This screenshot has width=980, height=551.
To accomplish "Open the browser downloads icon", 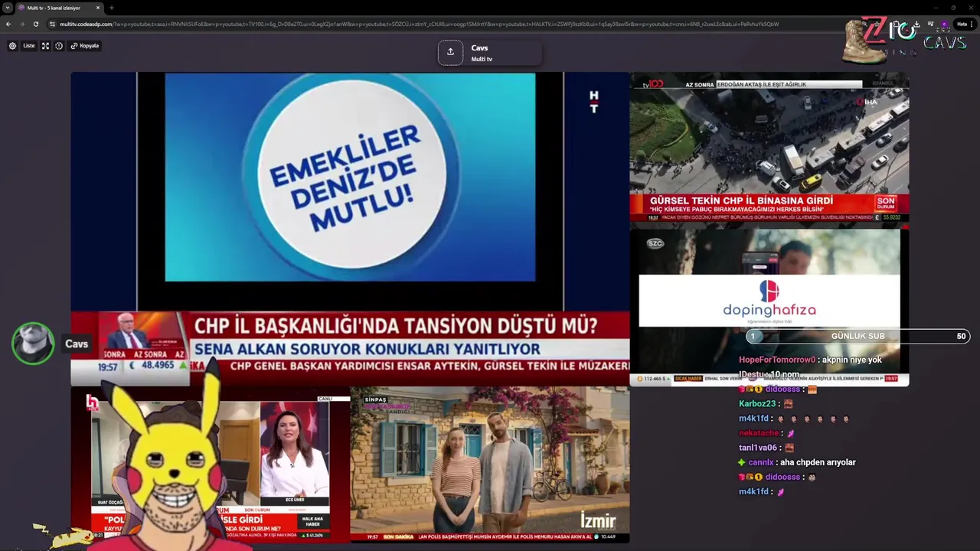I will (917, 24).
